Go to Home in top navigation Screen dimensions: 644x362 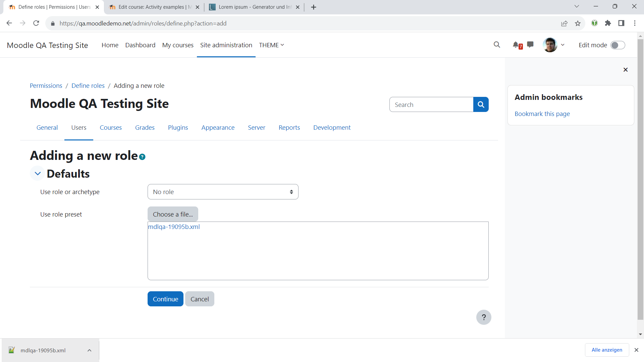pyautogui.click(x=110, y=45)
